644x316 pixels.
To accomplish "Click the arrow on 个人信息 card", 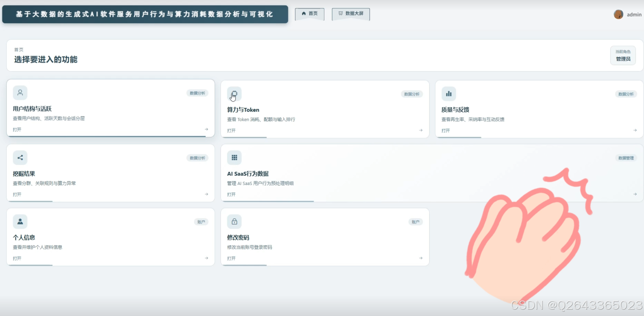I will pos(206,258).
